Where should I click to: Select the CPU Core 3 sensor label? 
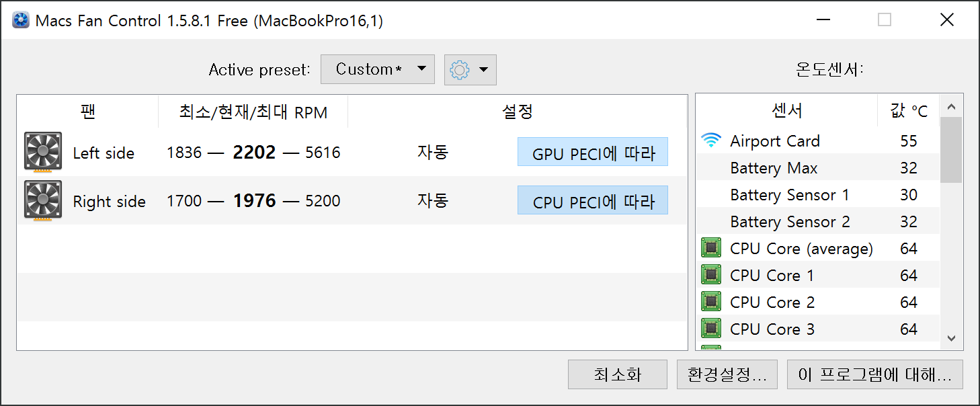(772, 329)
